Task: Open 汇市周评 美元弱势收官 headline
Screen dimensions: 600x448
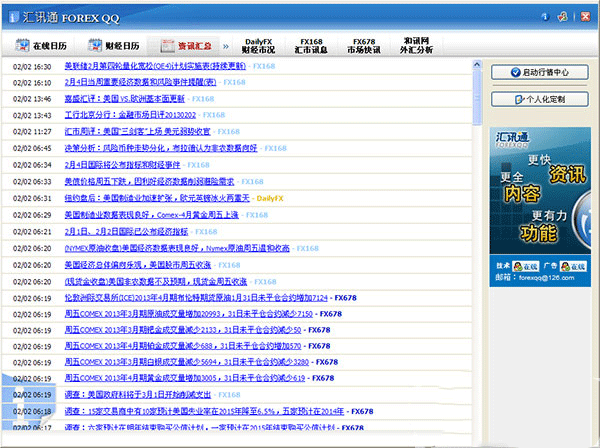Action: 137,132
